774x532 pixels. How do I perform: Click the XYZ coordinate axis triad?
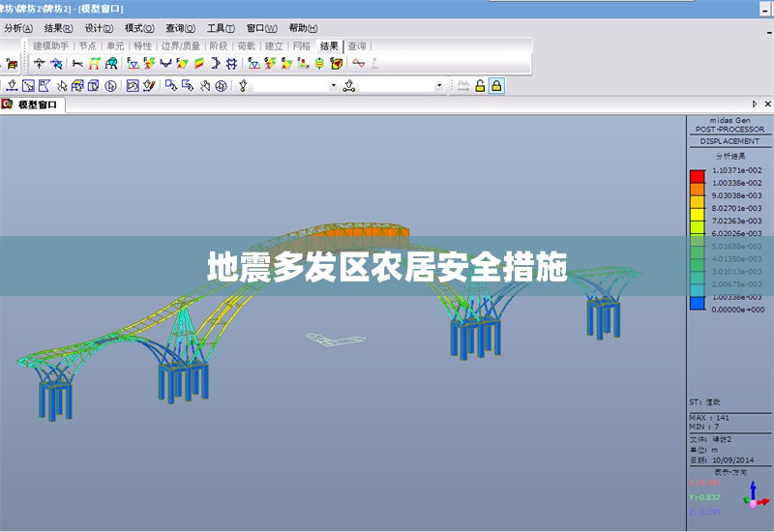coord(752,497)
